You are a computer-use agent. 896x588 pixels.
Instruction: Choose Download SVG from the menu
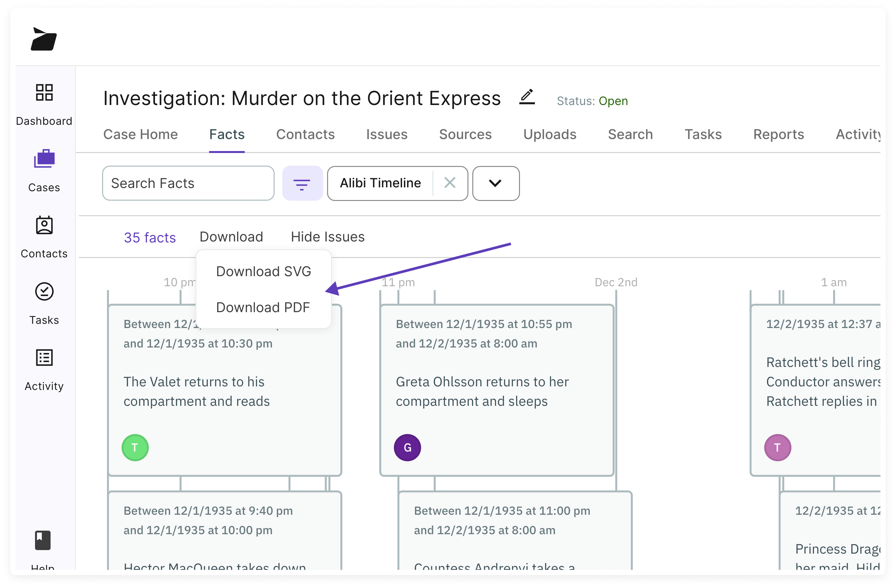pyautogui.click(x=263, y=271)
